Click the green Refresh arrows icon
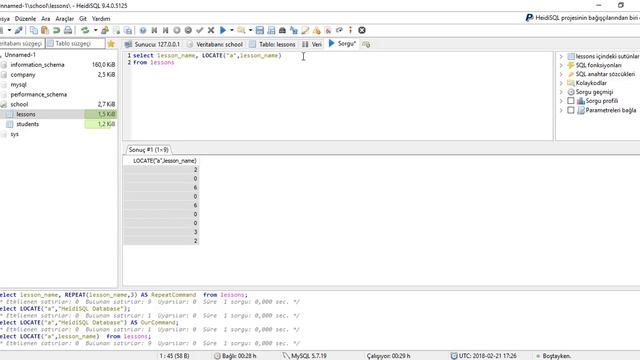Viewport: 640px width, 360px height. (85, 30)
